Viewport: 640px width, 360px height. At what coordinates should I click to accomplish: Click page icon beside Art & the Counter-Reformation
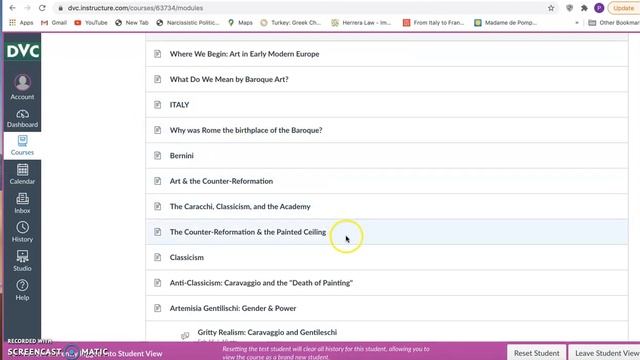(x=158, y=181)
